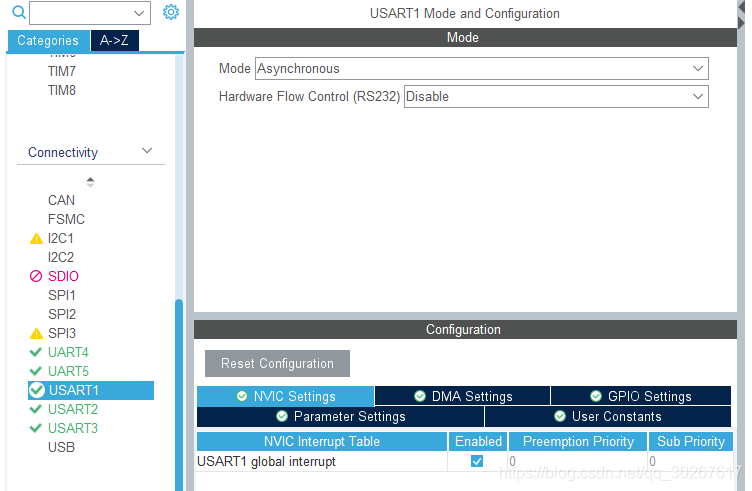Viewport: 752px width, 491px height.
Task: Click the UART4 green checkmark icon
Action: (35, 352)
